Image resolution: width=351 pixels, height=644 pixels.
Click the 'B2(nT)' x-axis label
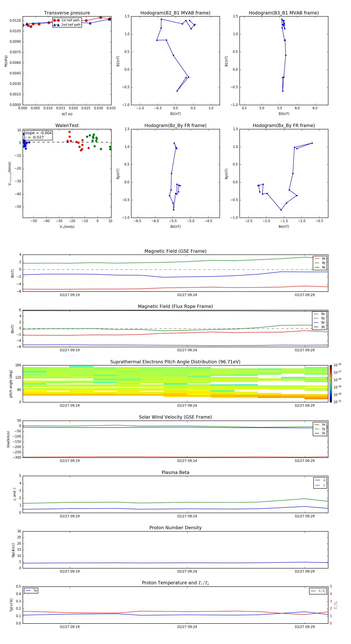(x=175, y=114)
